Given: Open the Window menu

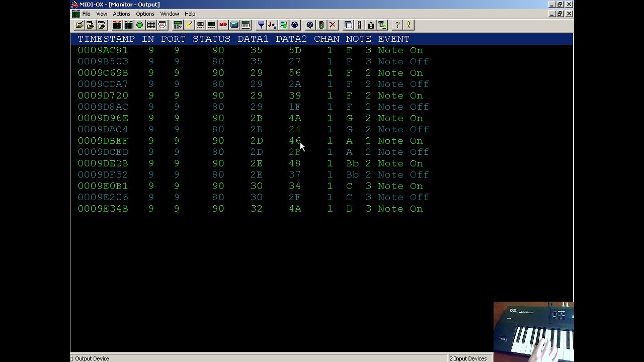Looking at the screenshot, I should pyautogui.click(x=170, y=14).
